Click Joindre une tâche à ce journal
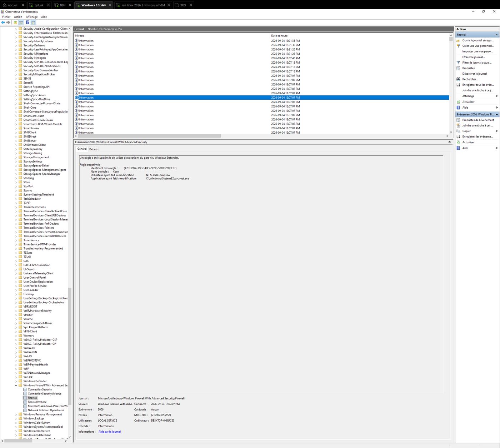The width and height of the screenshot is (500, 448). click(477, 90)
